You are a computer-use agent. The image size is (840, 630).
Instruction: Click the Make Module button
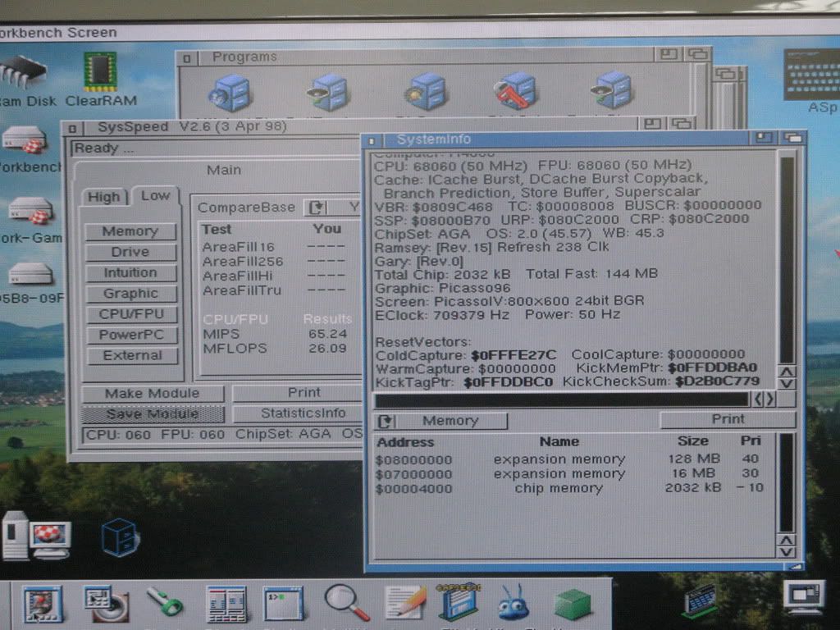(153, 394)
